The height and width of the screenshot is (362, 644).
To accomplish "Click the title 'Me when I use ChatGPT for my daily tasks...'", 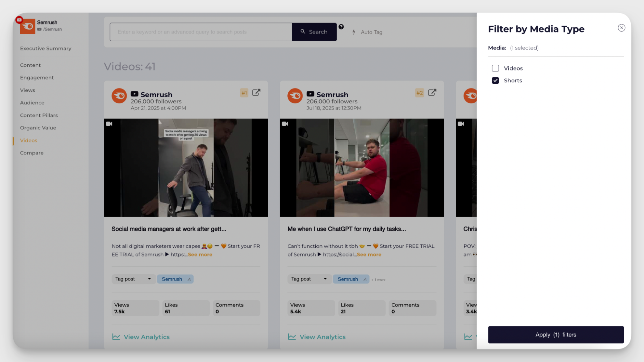I will tap(347, 229).
